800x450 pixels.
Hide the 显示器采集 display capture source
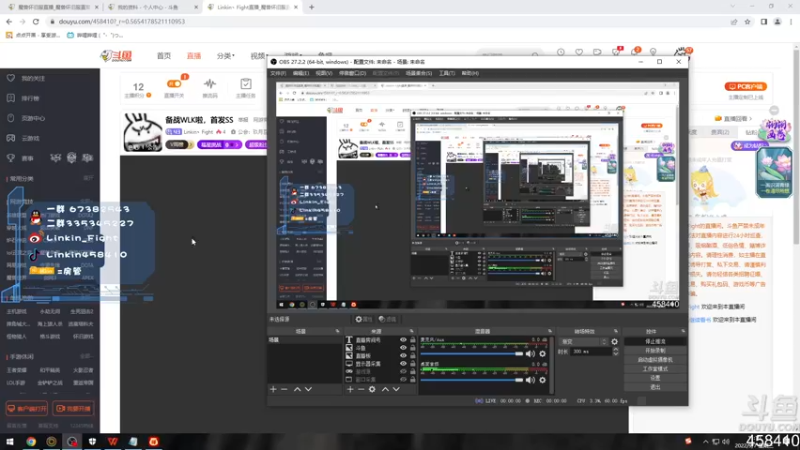coord(403,364)
